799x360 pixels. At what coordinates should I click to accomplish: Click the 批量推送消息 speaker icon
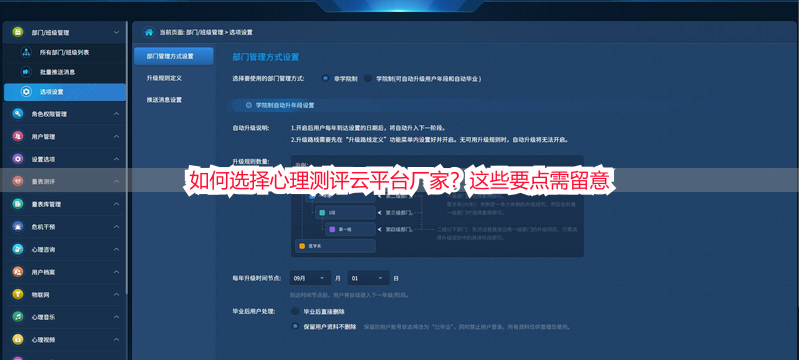(25, 72)
